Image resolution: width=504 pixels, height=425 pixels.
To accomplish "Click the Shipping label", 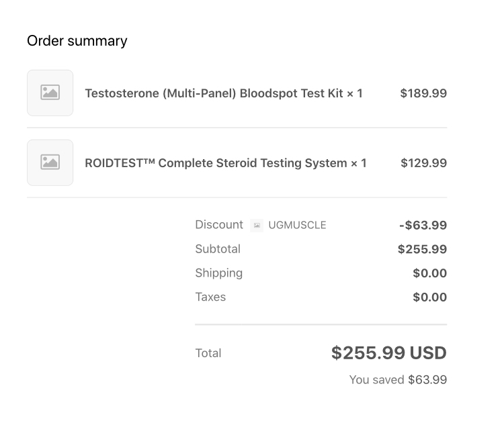I will point(218,273).
